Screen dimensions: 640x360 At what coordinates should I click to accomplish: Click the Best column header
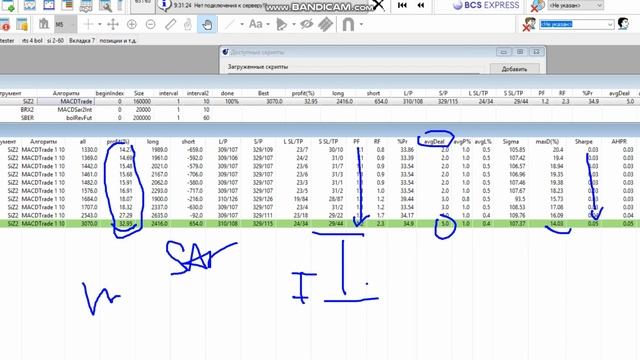[x=263, y=93]
